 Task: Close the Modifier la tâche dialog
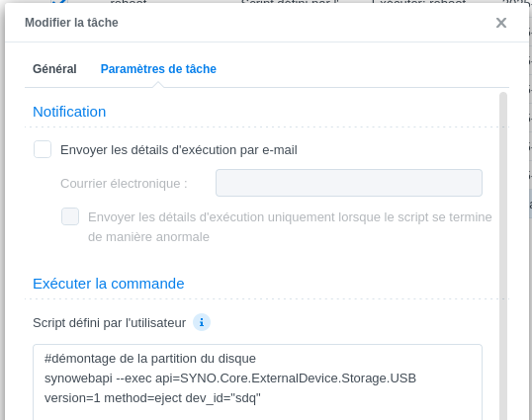pyautogui.click(x=501, y=23)
